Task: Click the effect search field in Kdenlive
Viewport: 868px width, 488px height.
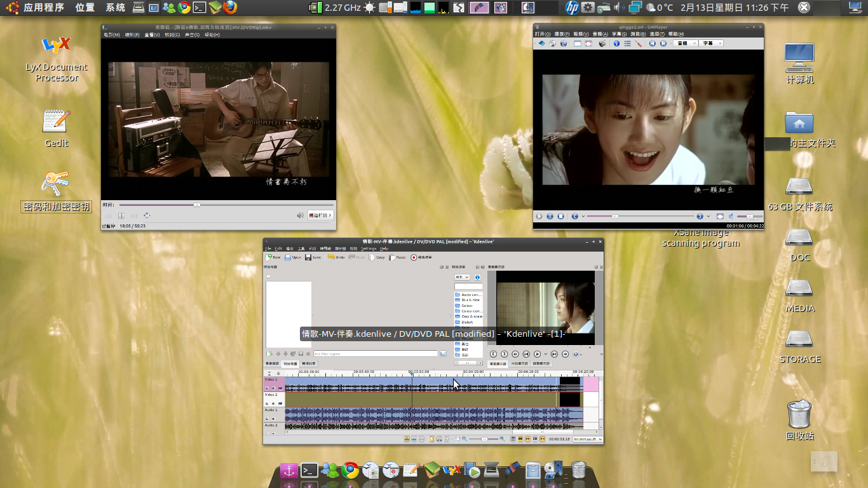Action: [x=468, y=287]
